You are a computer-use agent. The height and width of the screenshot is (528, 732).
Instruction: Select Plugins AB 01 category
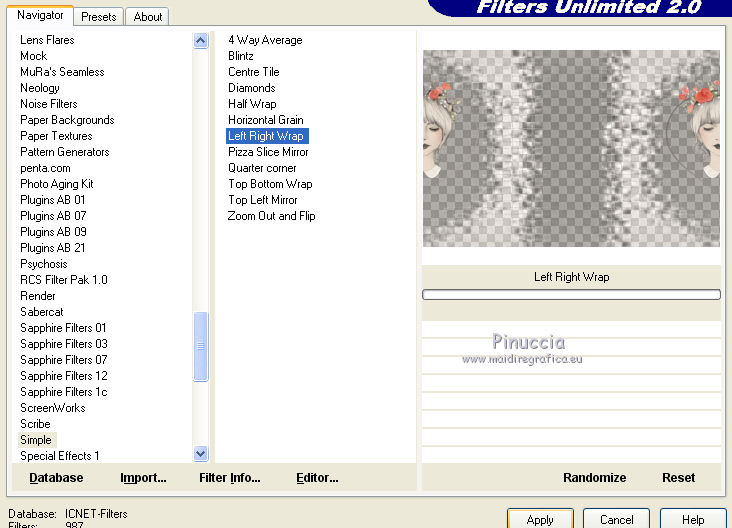(x=53, y=200)
